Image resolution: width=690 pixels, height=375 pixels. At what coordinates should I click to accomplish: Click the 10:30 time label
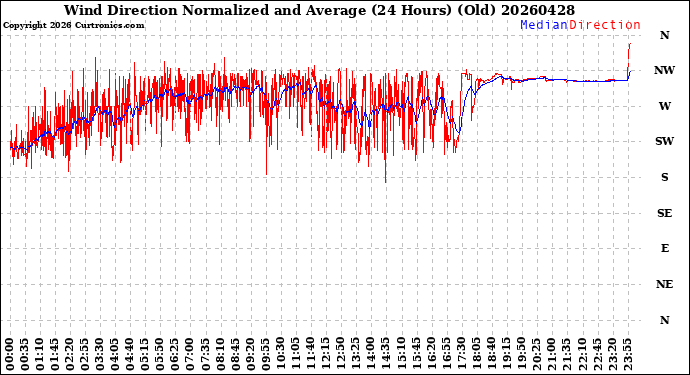(280, 354)
